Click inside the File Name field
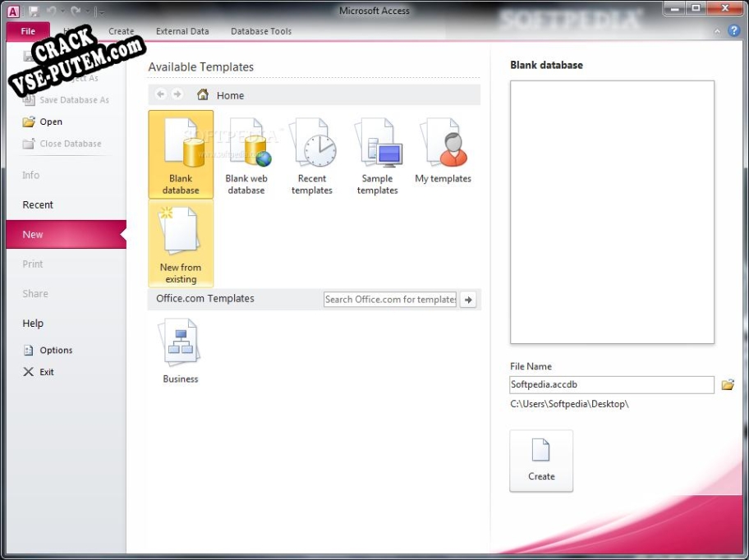 click(611, 384)
